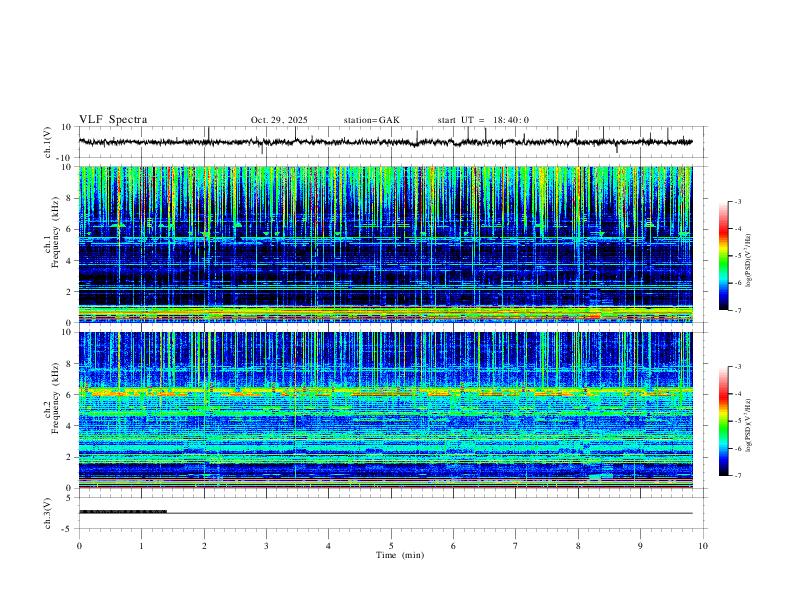This screenshot has width=792, height=612.
Task: Click the "5" tick on the Time axis
Action: pyautogui.click(x=391, y=546)
